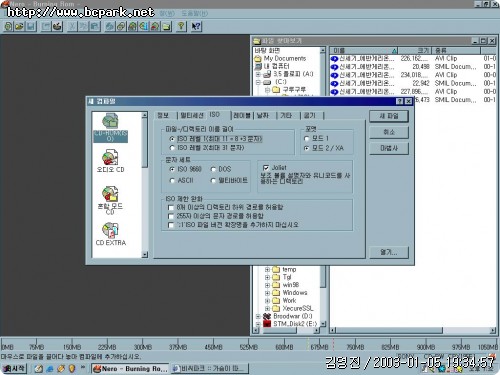This screenshot has width=500, height=375.
Task: Sort file list by 크기 column header
Action: coord(415,51)
